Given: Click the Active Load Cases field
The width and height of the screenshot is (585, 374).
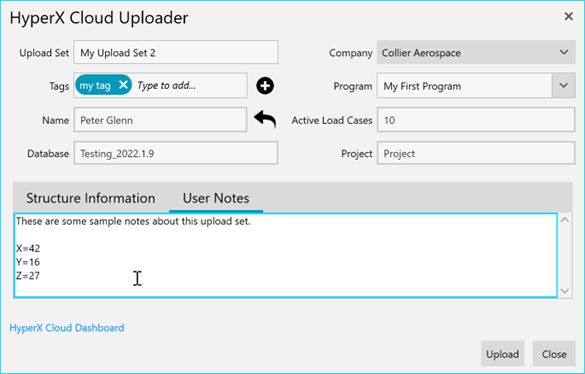Looking at the screenshot, I should pyautogui.click(x=476, y=120).
